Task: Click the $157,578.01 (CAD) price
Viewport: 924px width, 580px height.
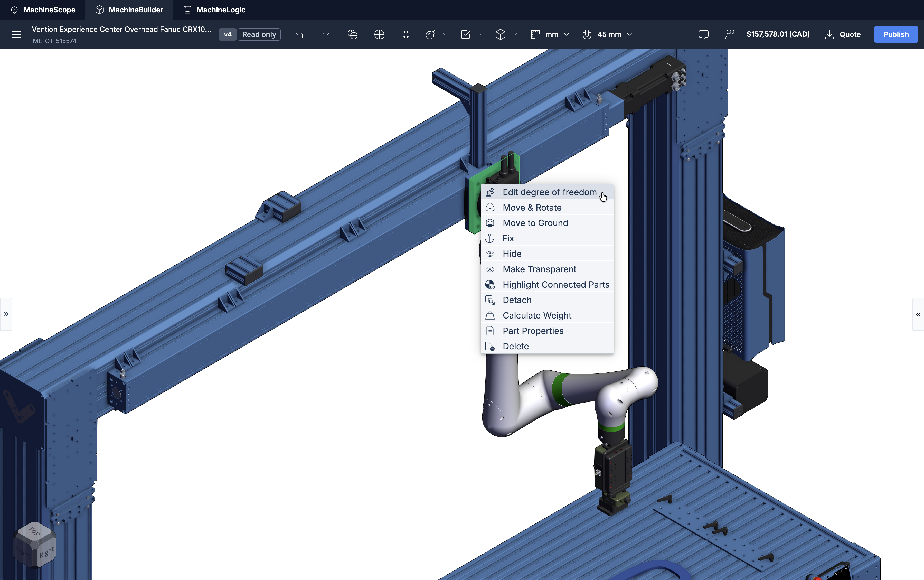Action: [778, 34]
